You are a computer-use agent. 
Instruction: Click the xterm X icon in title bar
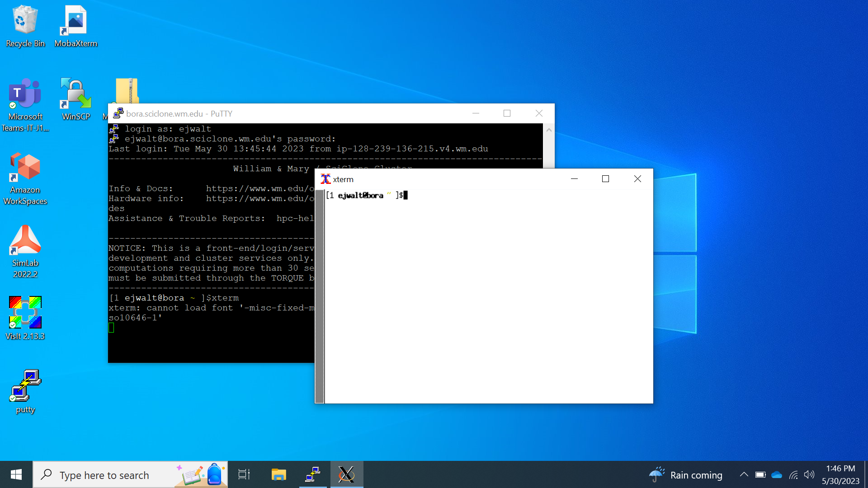325,179
